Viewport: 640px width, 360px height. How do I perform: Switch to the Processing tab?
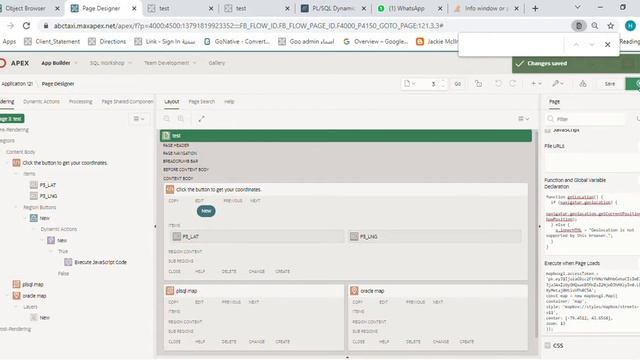pos(80,102)
